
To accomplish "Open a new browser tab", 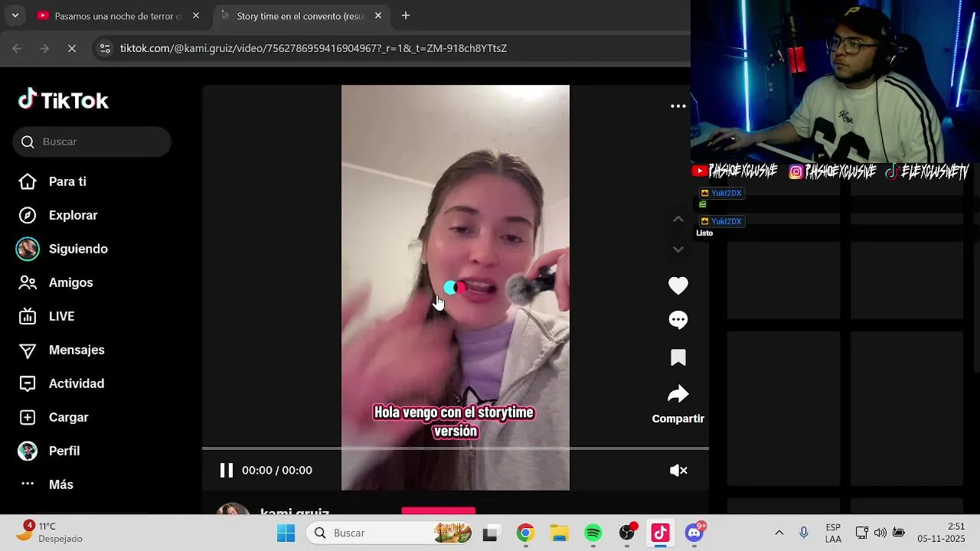I will point(406,15).
